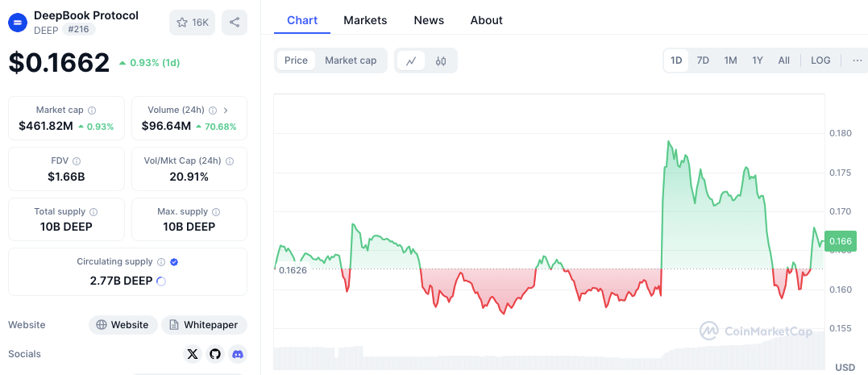Switch to the News tab

(x=429, y=20)
